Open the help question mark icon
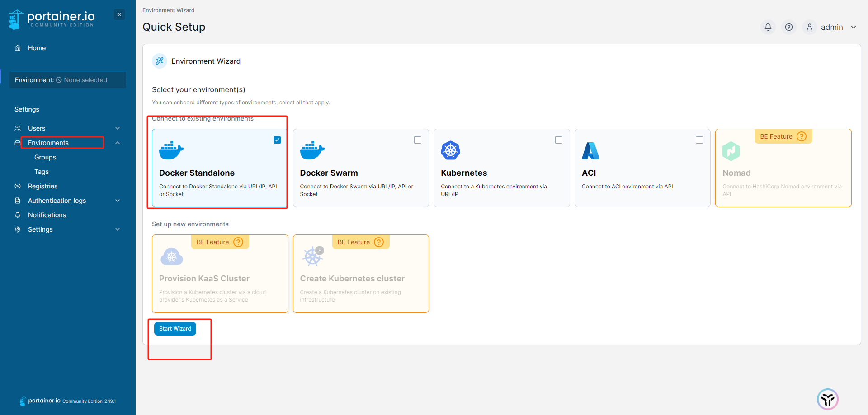868x415 pixels. (x=788, y=27)
